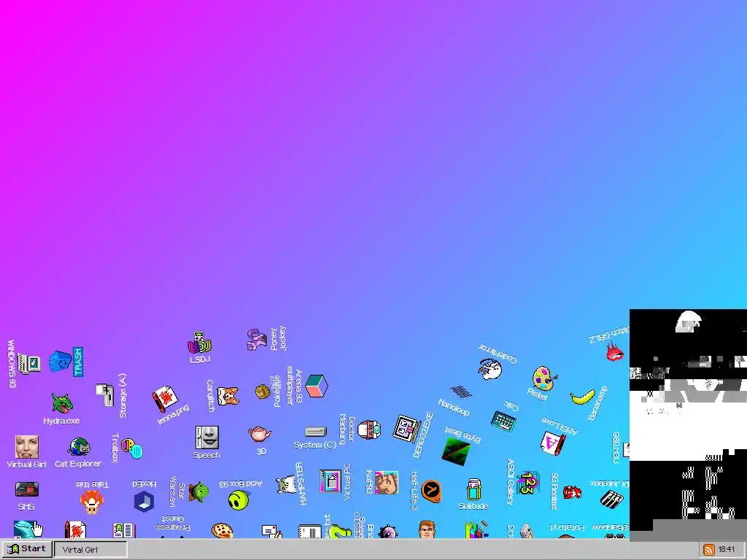
Task: Click the RSS feed tray icon
Action: (x=708, y=550)
